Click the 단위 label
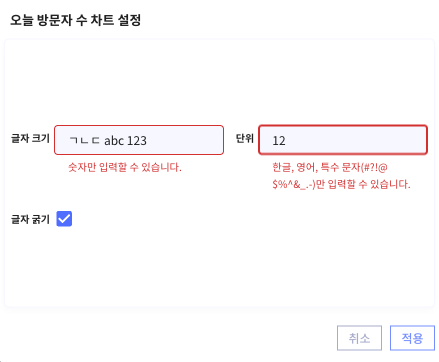Image resolution: width=439 pixels, height=362 pixels. coord(245,138)
